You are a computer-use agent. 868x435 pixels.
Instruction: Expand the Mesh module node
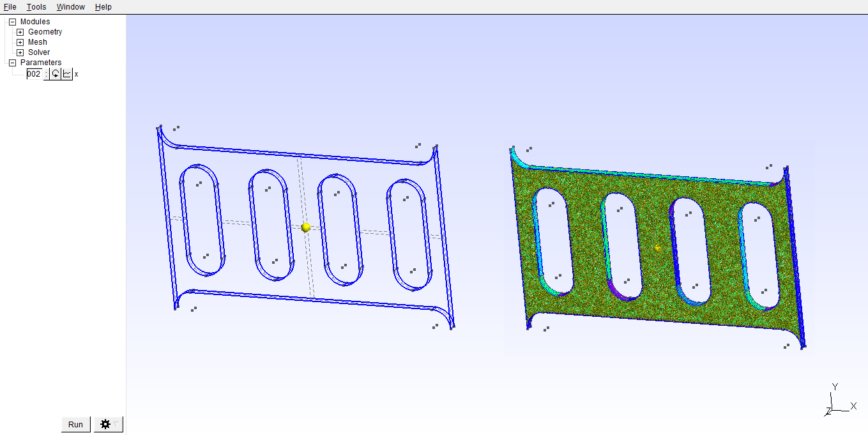(20, 42)
